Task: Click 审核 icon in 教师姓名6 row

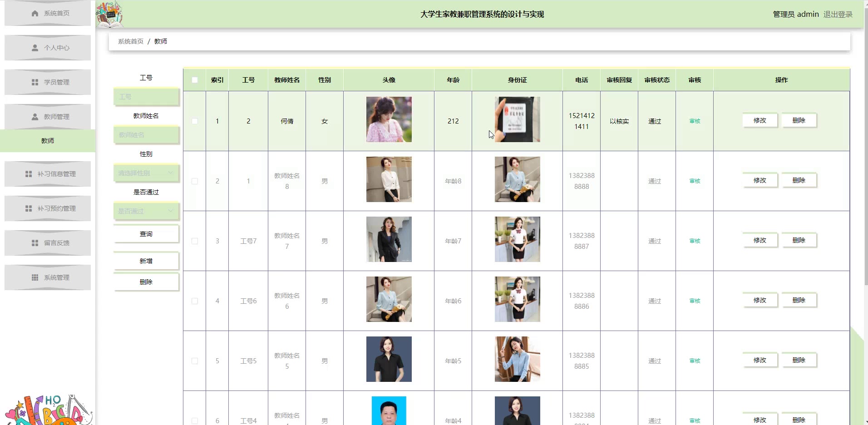Action: (x=695, y=301)
